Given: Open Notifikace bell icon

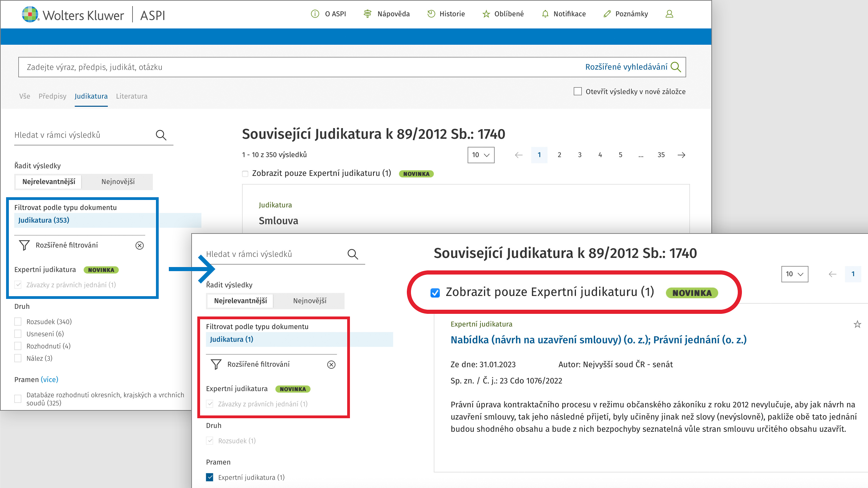Looking at the screenshot, I should (x=545, y=14).
